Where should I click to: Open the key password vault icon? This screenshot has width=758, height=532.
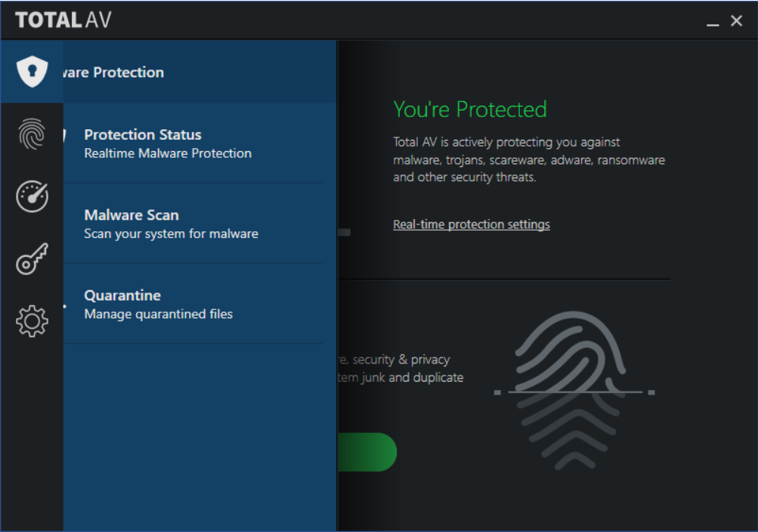click(x=32, y=259)
